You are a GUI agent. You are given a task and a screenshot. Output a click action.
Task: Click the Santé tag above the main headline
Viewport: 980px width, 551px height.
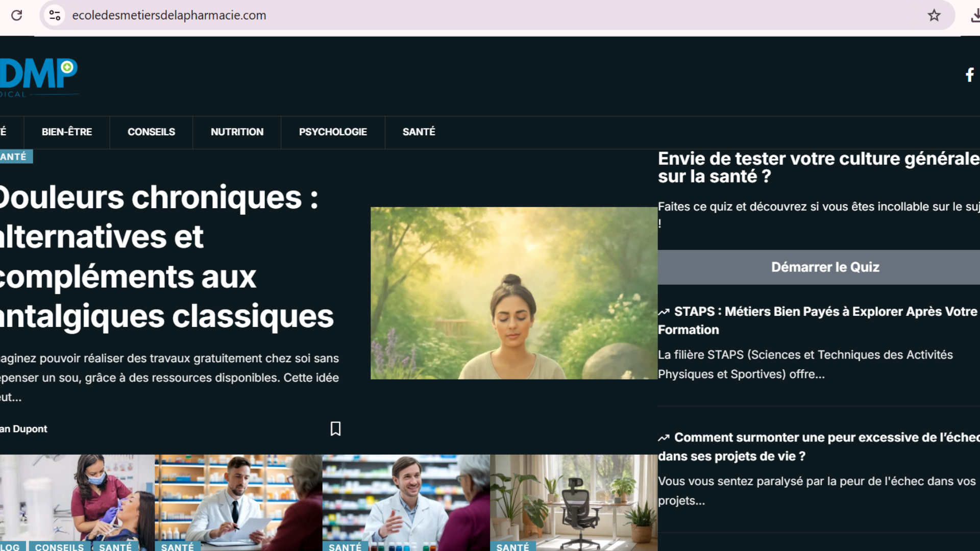pyautogui.click(x=15, y=157)
